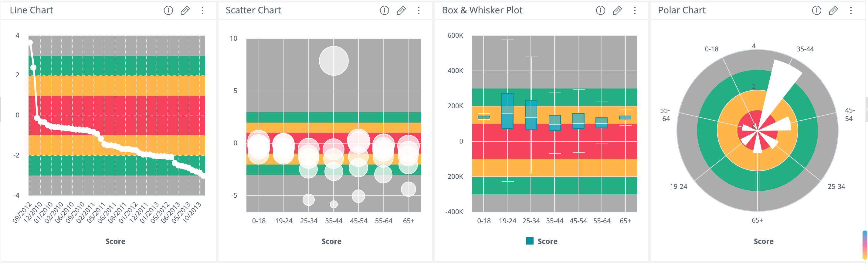Toggle the Score legend under Line Chart
This screenshot has height=264, width=868.
(x=115, y=241)
